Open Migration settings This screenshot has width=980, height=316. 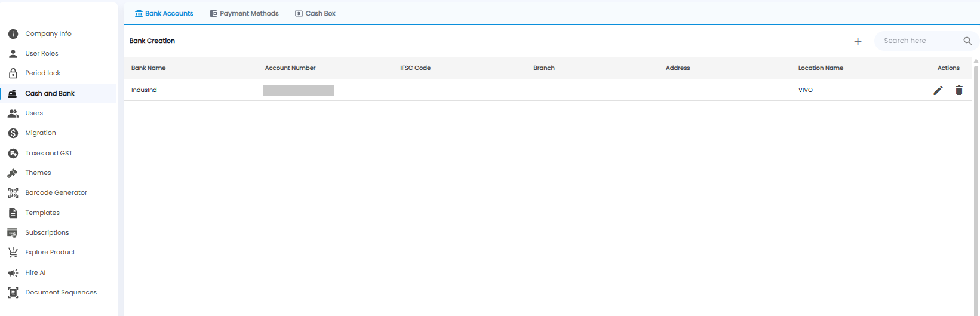point(59,133)
